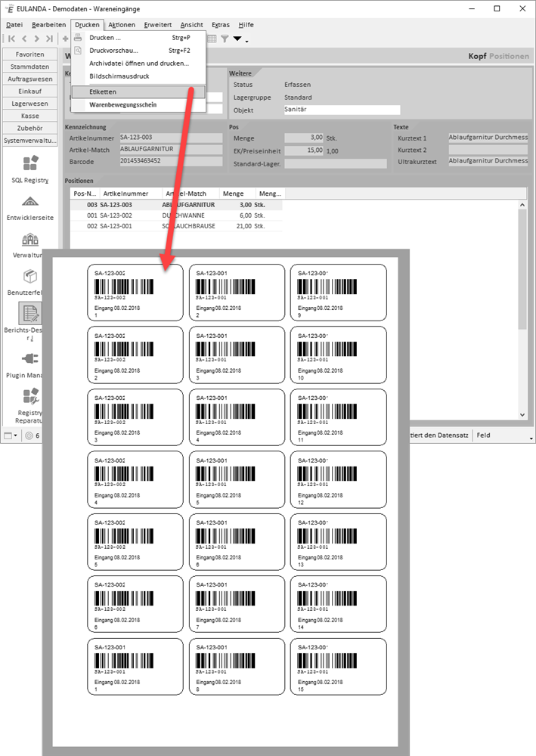Open the Erweitert menu
The image size is (536, 756).
[157, 25]
